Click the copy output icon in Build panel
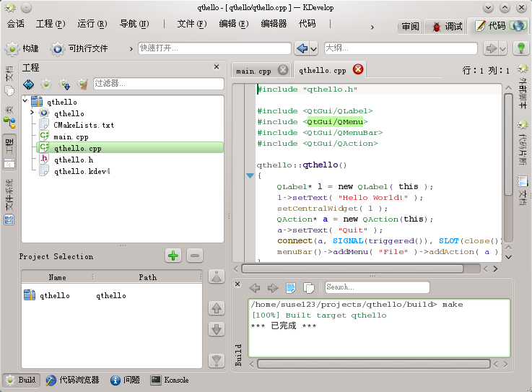The image size is (532, 392). pyautogui.click(x=309, y=288)
